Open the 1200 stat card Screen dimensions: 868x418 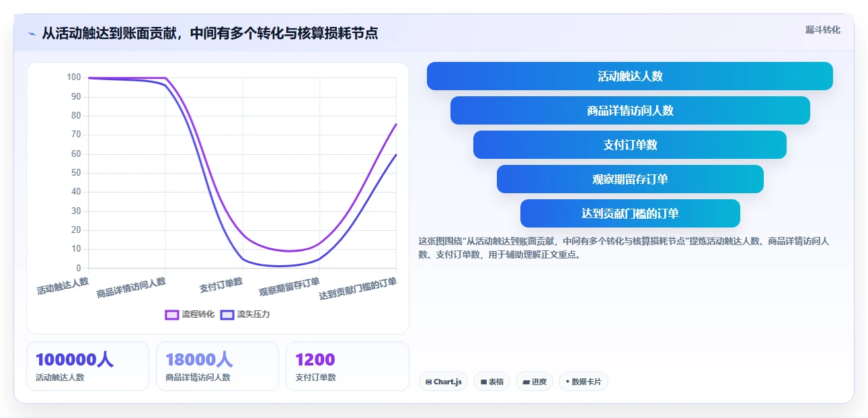tap(347, 366)
